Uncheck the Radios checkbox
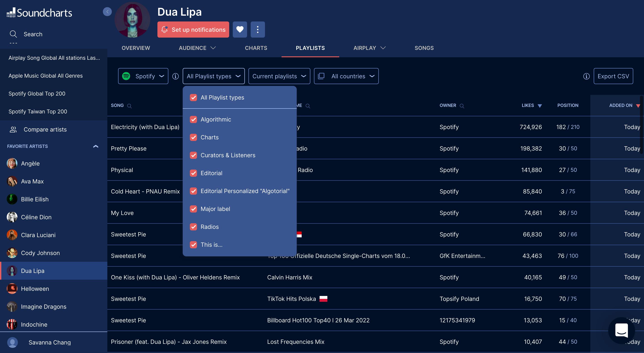644x353 pixels. (193, 227)
